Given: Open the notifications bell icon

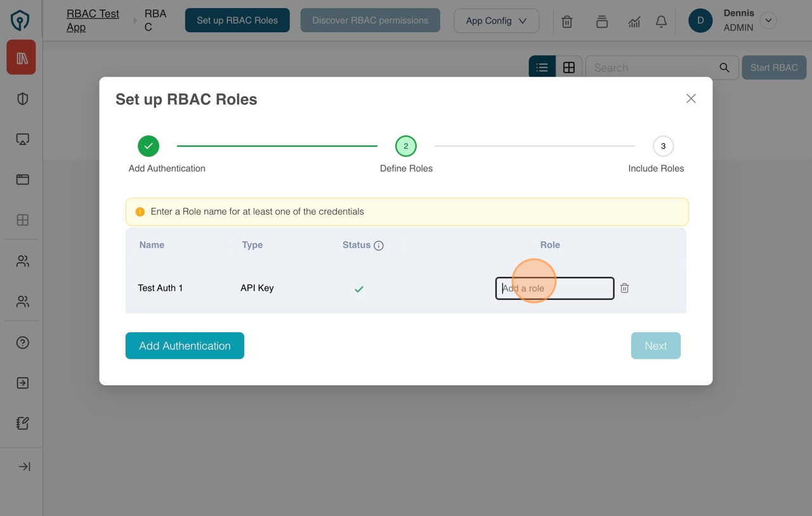Looking at the screenshot, I should click(x=661, y=21).
